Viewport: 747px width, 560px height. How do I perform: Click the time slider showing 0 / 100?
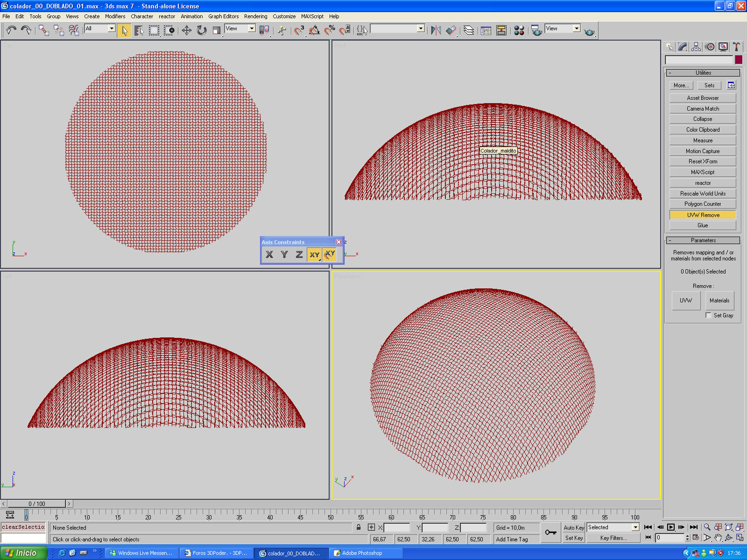tap(36, 504)
